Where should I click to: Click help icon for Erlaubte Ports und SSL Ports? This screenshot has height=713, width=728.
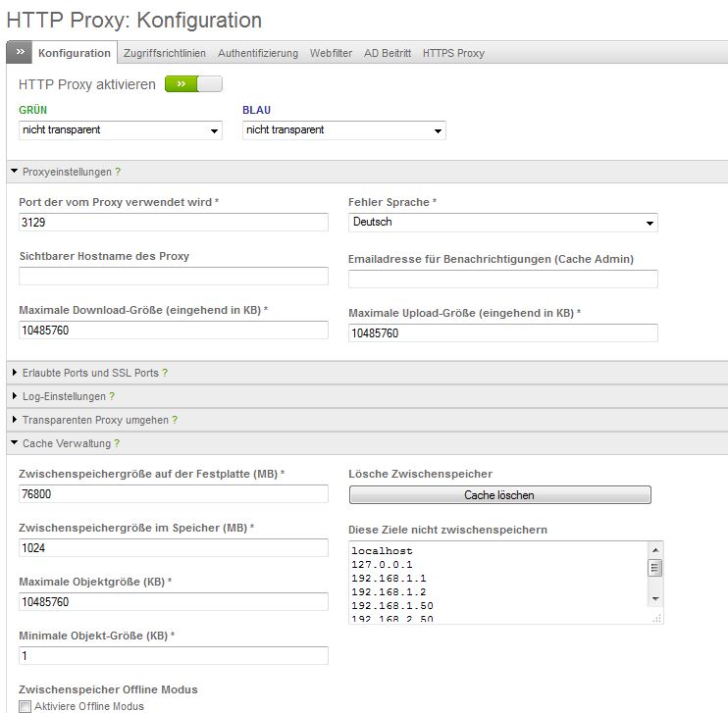click(165, 373)
